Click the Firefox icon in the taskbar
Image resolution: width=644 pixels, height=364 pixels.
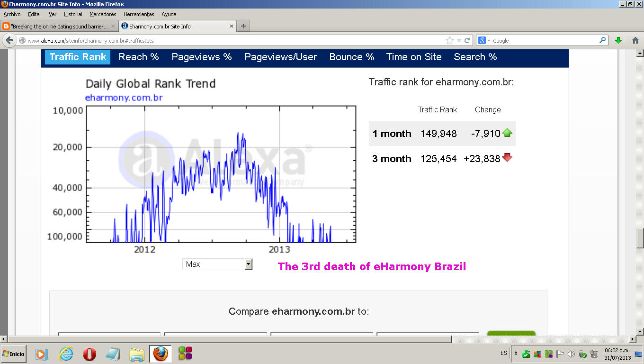161,354
